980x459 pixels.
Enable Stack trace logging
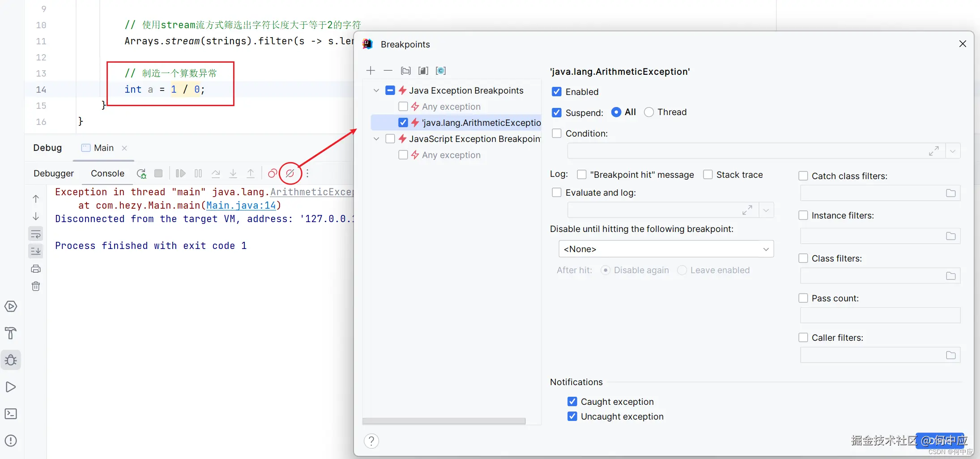point(708,175)
